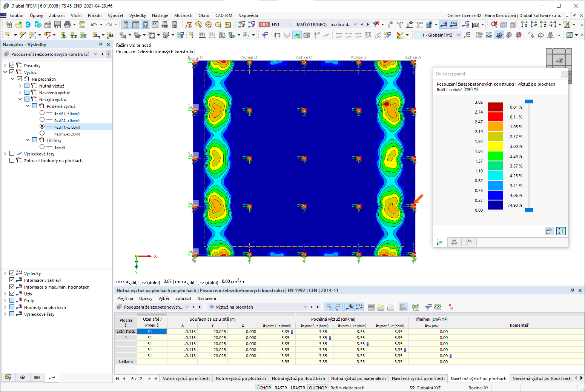Click the 0,00 decimal places icon in table toolbar
The width and height of the screenshot is (585, 392).
coord(438,307)
